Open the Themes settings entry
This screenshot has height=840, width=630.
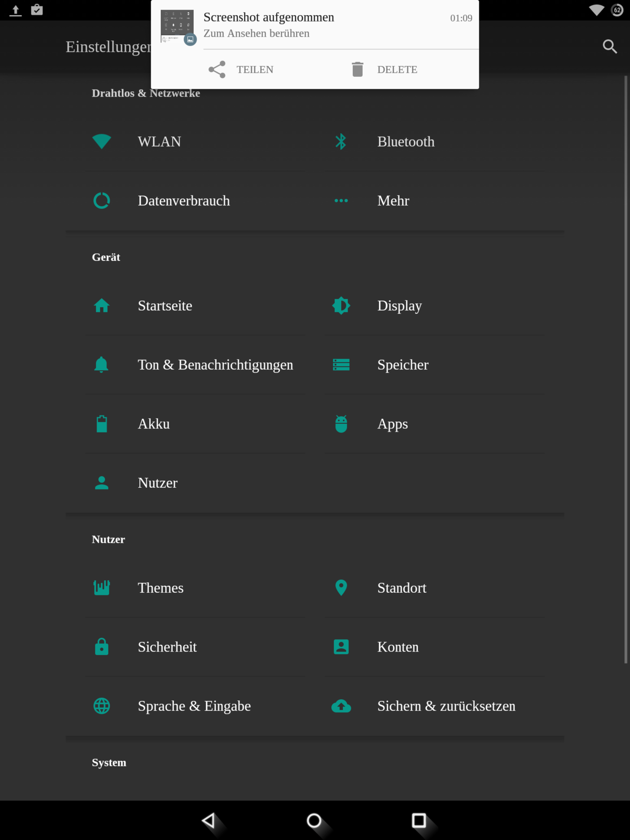coord(161,588)
